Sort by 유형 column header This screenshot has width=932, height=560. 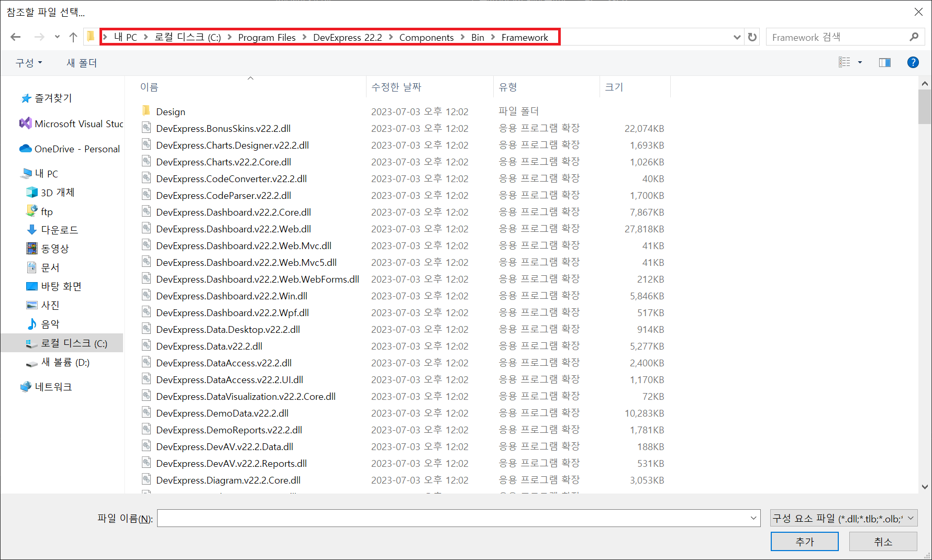(x=546, y=87)
